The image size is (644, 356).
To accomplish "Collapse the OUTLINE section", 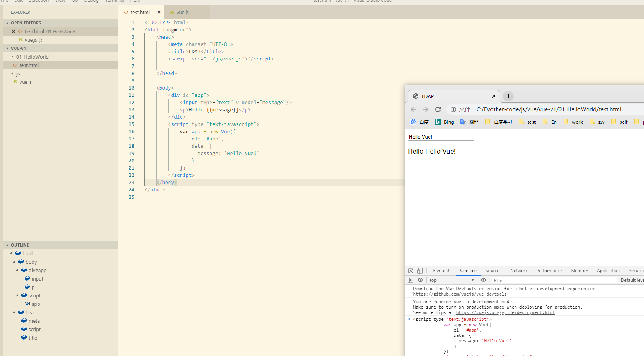I will [x=8, y=245].
